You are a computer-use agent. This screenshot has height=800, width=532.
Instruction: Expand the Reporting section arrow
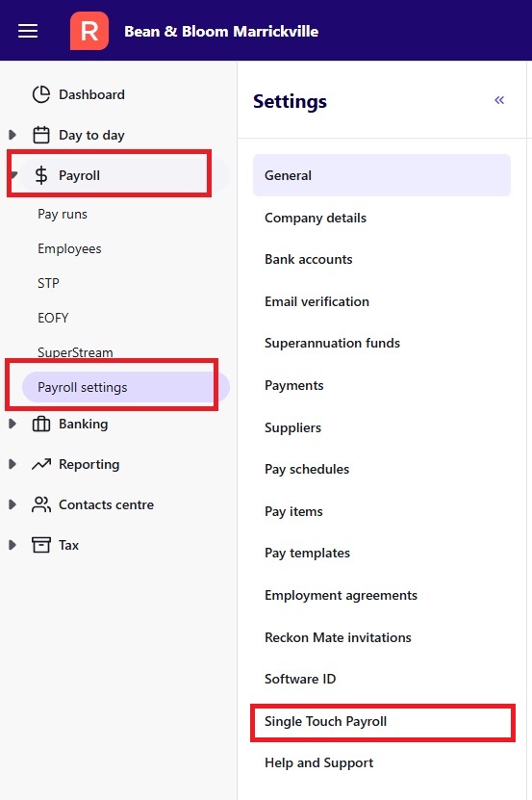click(13, 464)
